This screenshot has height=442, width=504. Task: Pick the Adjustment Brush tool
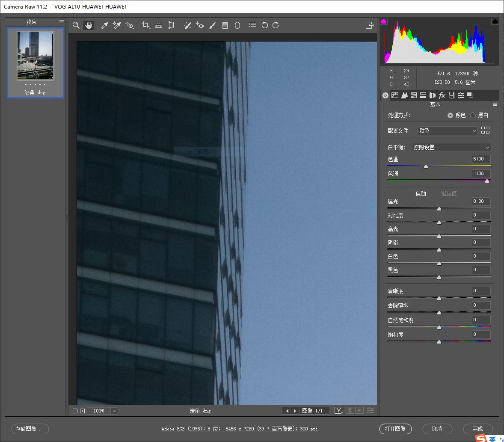[x=213, y=26]
